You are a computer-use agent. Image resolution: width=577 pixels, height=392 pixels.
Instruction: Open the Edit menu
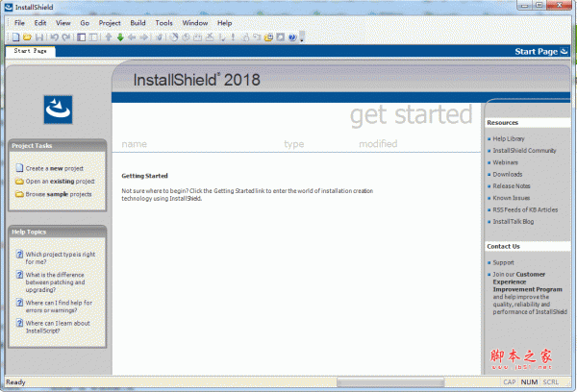coord(40,23)
